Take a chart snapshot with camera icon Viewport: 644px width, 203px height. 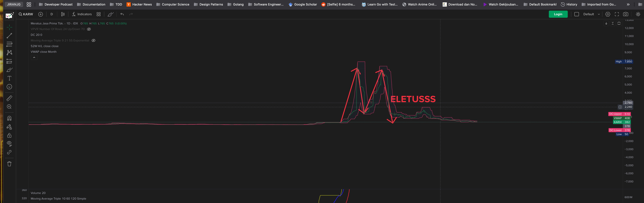click(625, 14)
